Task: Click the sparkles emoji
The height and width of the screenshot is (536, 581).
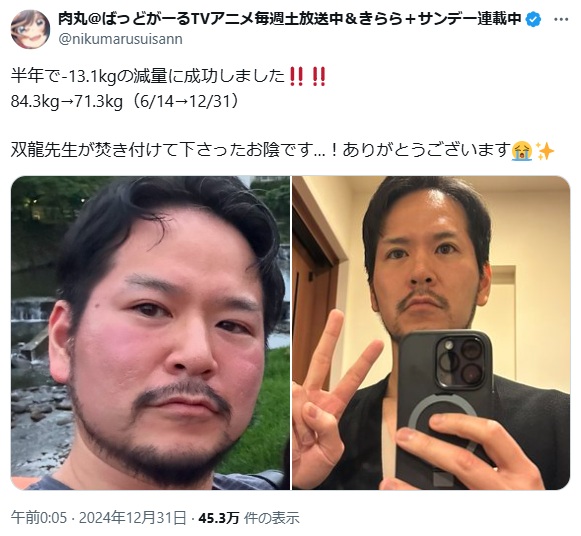Action: click(545, 151)
